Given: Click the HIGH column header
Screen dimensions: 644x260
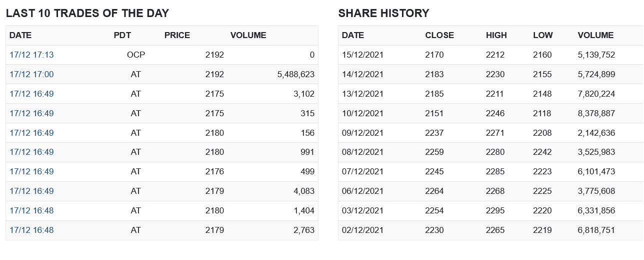Looking at the screenshot, I should click(x=496, y=36).
